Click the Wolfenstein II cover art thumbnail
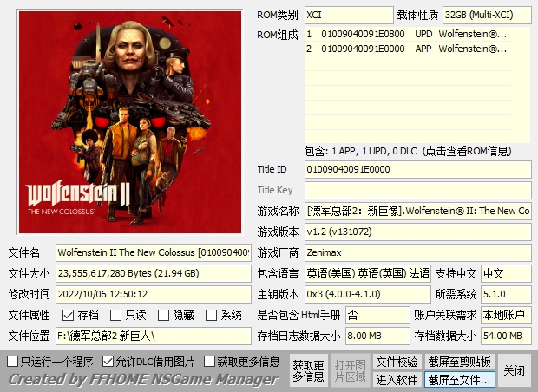 (x=130, y=122)
